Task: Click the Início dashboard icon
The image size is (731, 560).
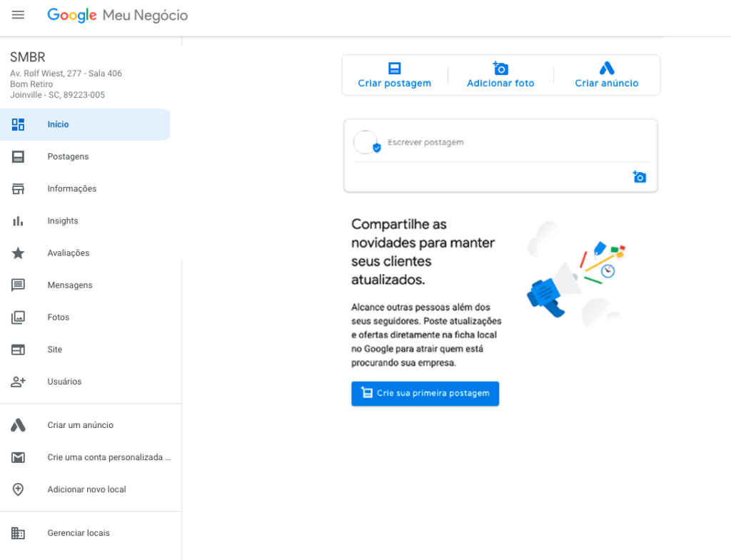Action: 18,124
